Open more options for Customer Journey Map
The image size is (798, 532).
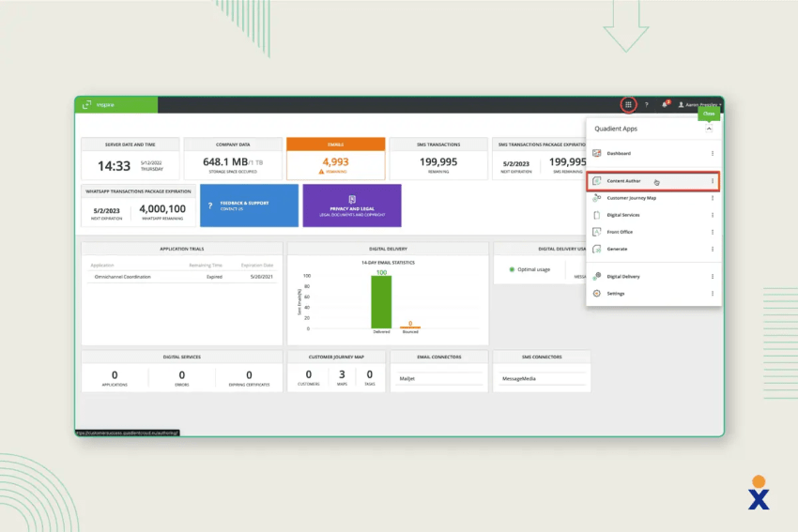tap(713, 198)
